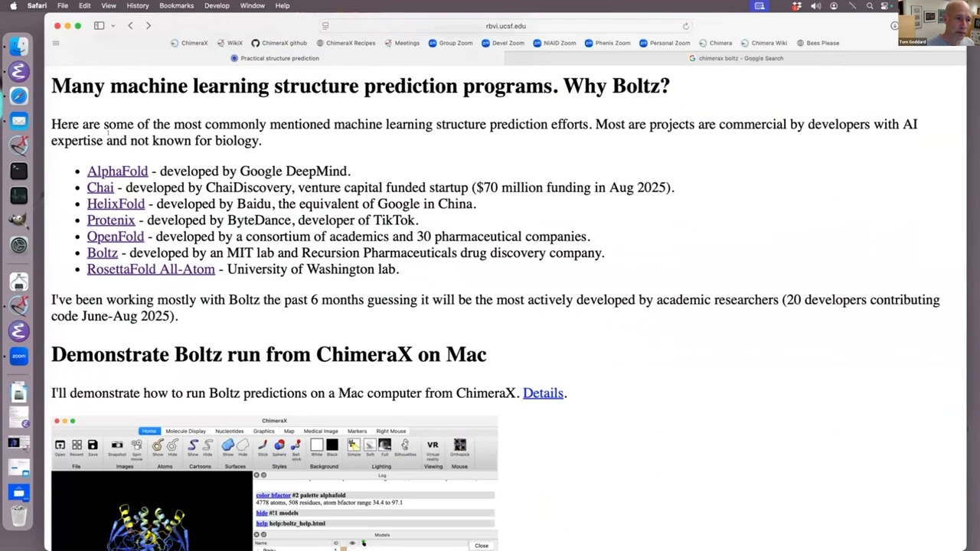
Task: Click the rbvi.ucsf.edu address field
Action: [x=505, y=26]
